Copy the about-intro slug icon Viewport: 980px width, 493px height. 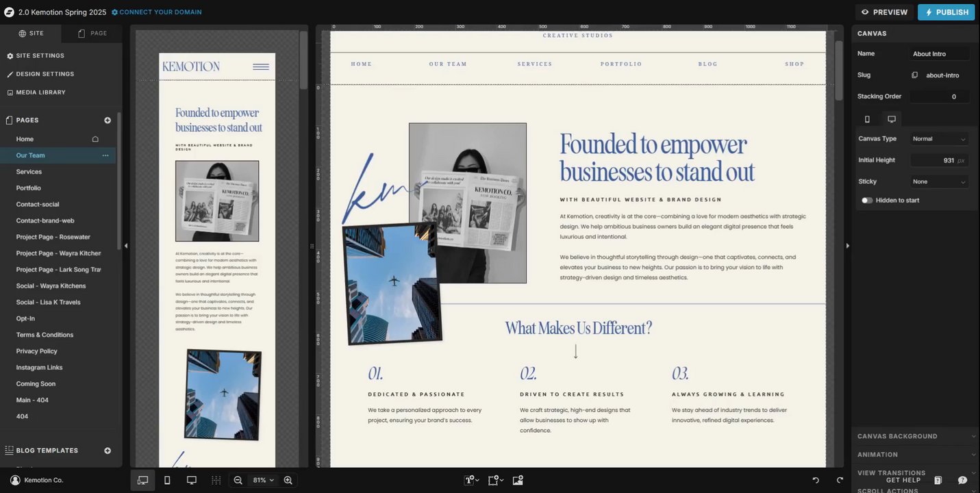914,75
